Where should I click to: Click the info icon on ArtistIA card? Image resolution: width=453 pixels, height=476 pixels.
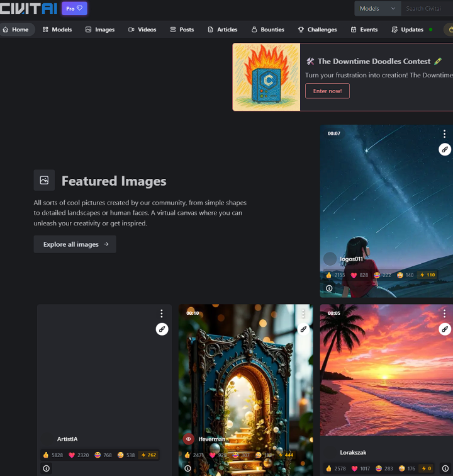tap(46, 468)
